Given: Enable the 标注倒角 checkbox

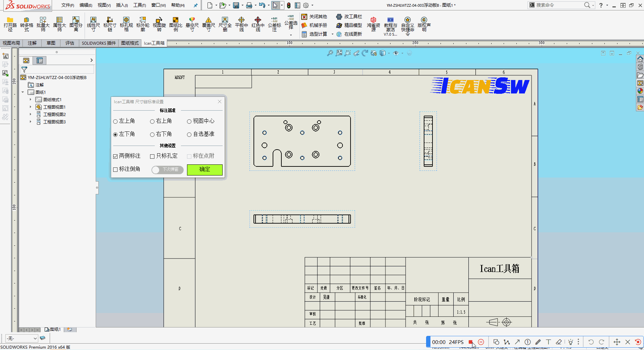Looking at the screenshot, I should (x=116, y=169).
